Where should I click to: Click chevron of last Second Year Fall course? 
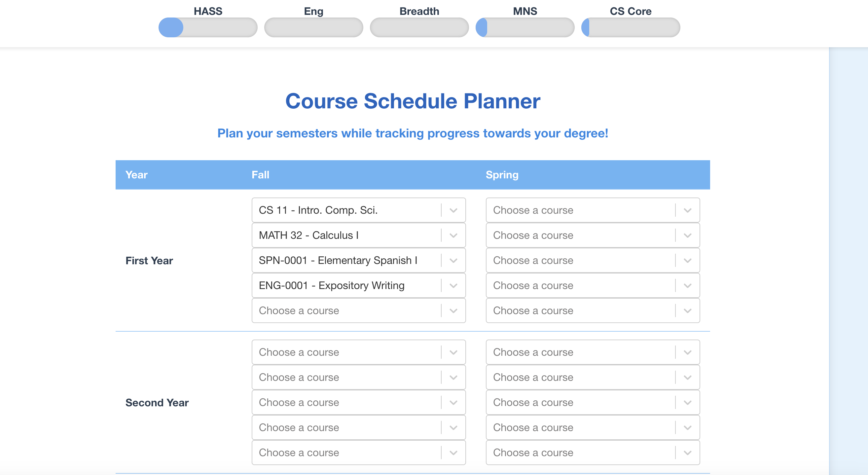(453, 453)
